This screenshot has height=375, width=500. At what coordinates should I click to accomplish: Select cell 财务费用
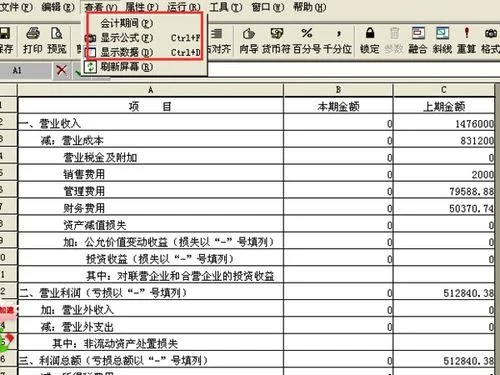pyautogui.click(x=151, y=208)
